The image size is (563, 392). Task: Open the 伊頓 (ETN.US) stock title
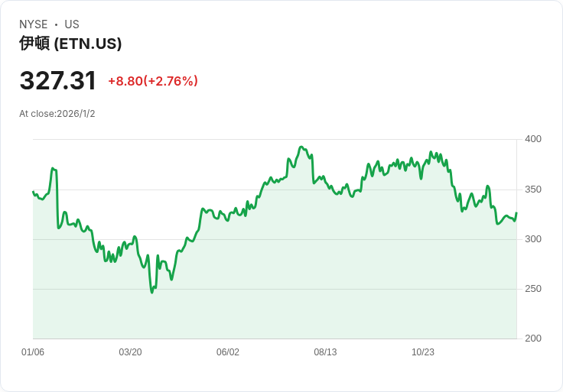tap(70, 44)
